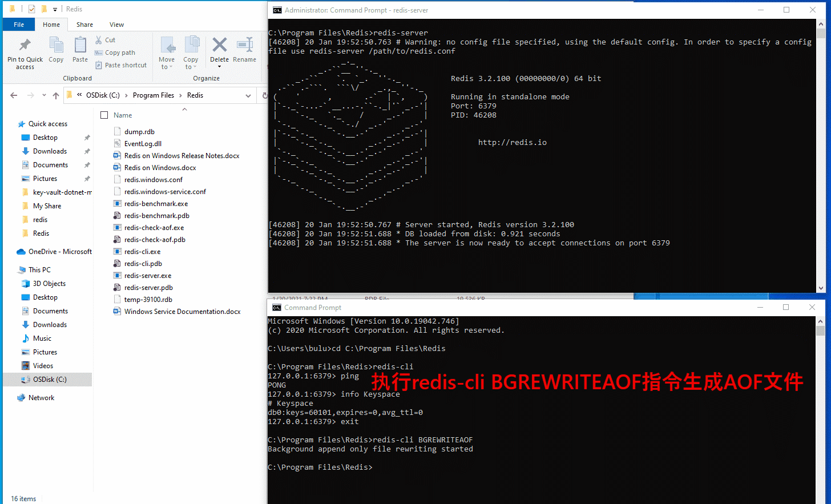Select the redis-server.pdb file
831x504 pixels.
(x=148, y=288)
